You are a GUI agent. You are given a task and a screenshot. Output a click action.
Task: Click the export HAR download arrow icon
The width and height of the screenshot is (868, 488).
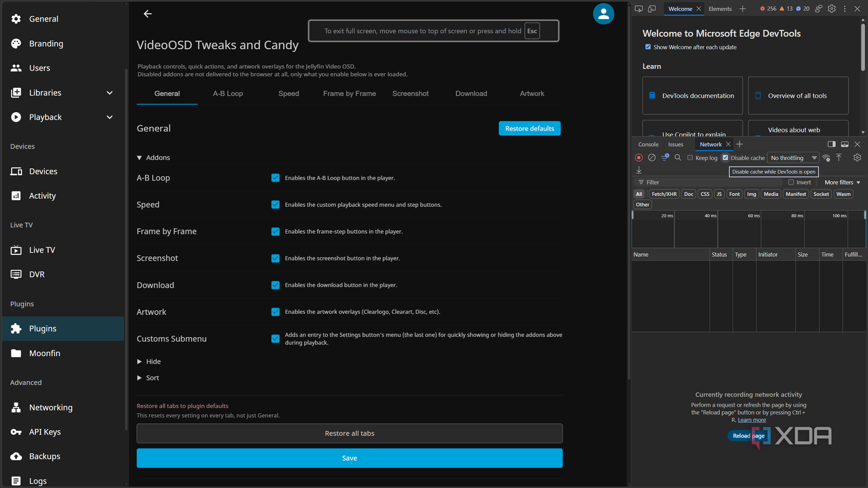click(x=639, y=170)
